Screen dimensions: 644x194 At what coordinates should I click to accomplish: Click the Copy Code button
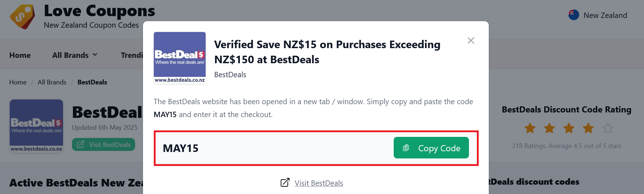pos(431,148)
